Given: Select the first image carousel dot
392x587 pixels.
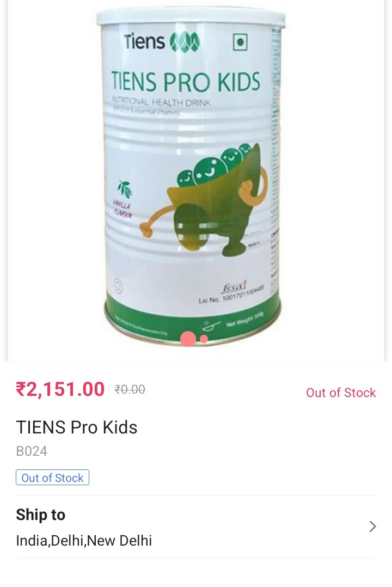Looking at the screenshot, I should click(x=188, y=339).
